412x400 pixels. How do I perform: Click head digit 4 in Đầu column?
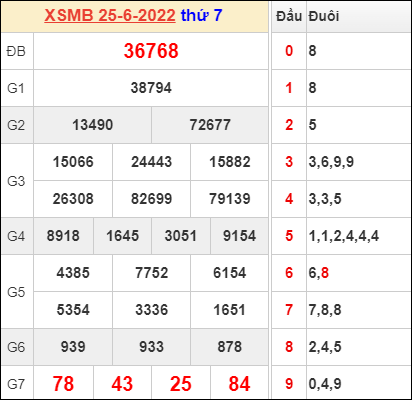click(x=289, y=199)
